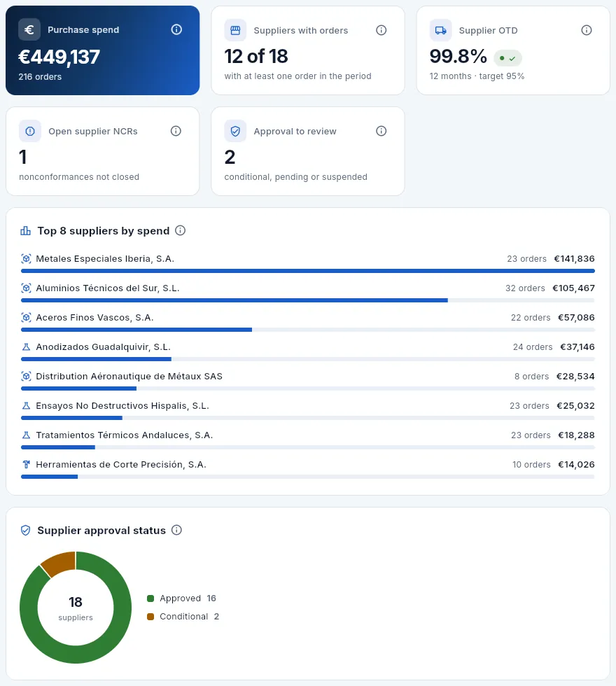Click the Aluminios Técnicos del Sur spend bar

[x=234, y=300]
